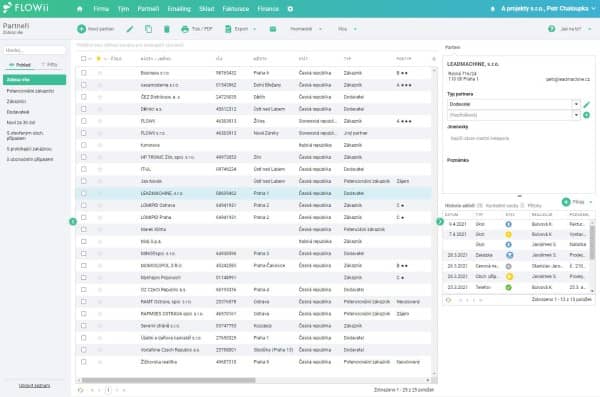The width and height of the screenshot is (600, 397).
Task: Open the Emailing menu
Action: [179, 9]
